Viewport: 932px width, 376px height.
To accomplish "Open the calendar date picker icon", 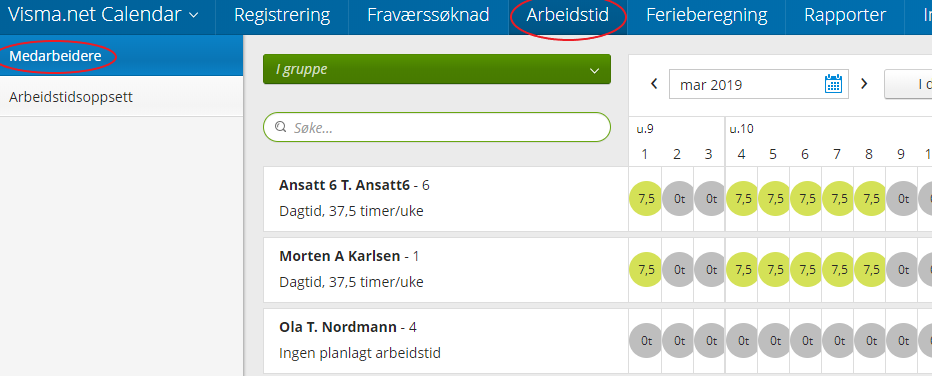I will point(833,84).
